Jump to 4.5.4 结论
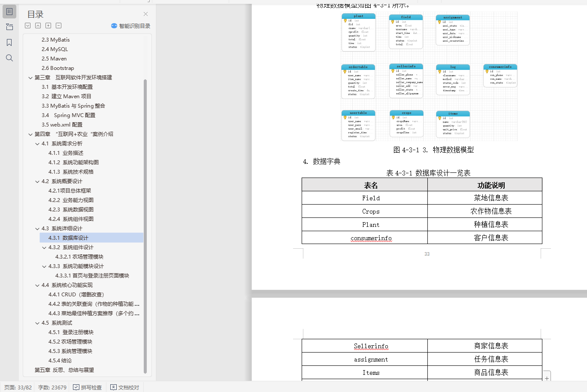The image size is (587, 392). coord(60,361)
